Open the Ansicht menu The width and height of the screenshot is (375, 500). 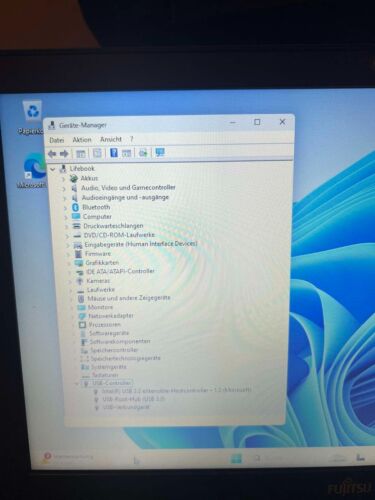tap(111, 139)
